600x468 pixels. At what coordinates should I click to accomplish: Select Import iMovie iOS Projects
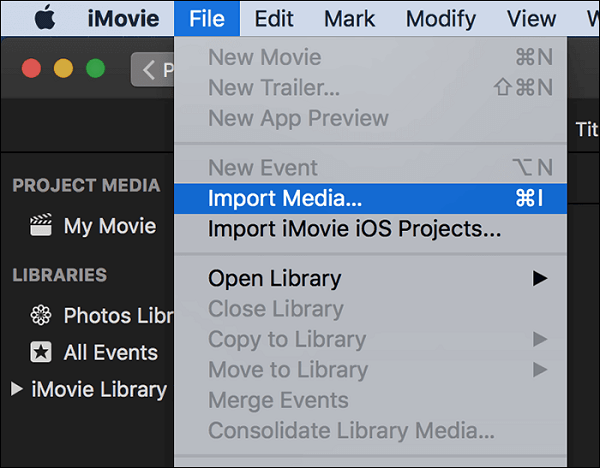354,229
